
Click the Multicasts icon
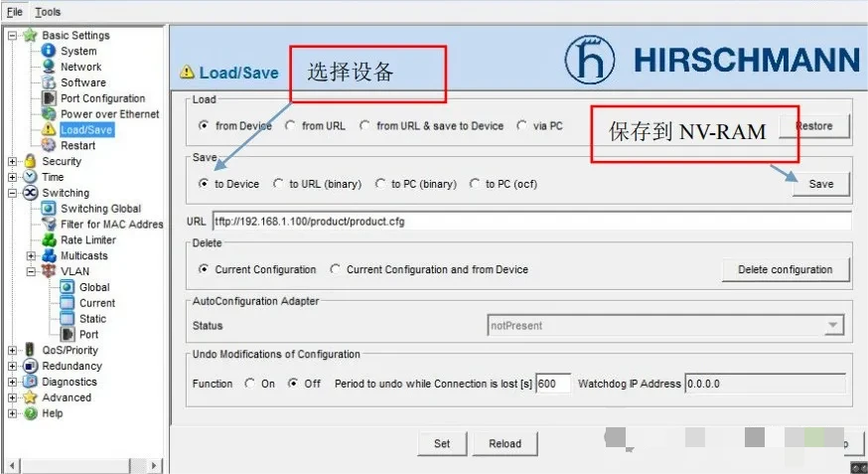(49, 255)
